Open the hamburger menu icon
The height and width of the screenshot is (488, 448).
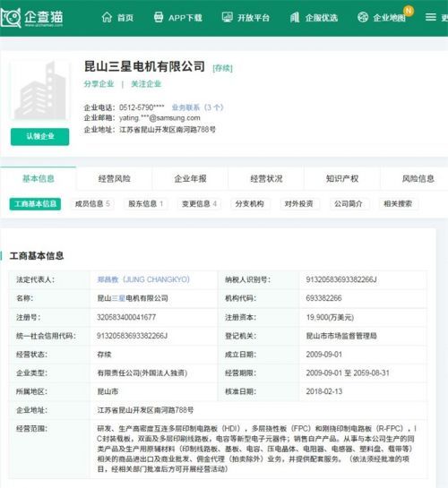click(431, 17)
